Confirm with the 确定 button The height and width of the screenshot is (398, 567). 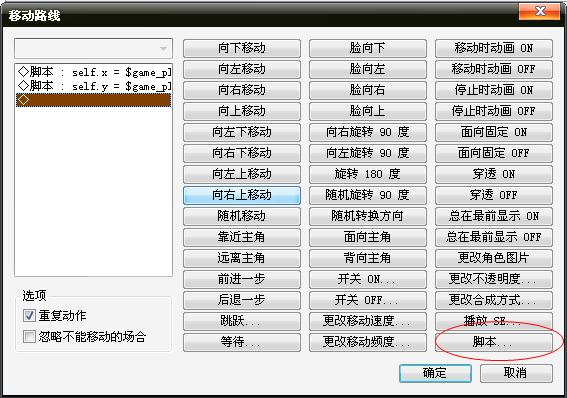[435, 373]
